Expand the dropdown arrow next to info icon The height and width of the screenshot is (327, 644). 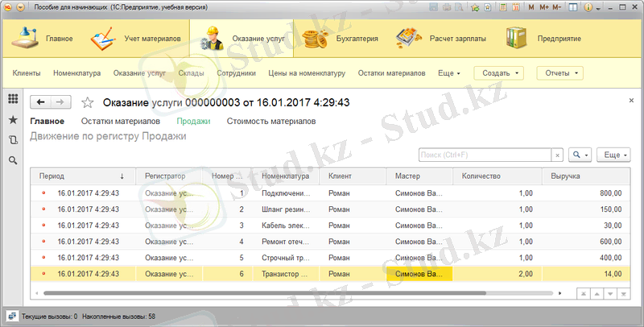click(598, 9)
